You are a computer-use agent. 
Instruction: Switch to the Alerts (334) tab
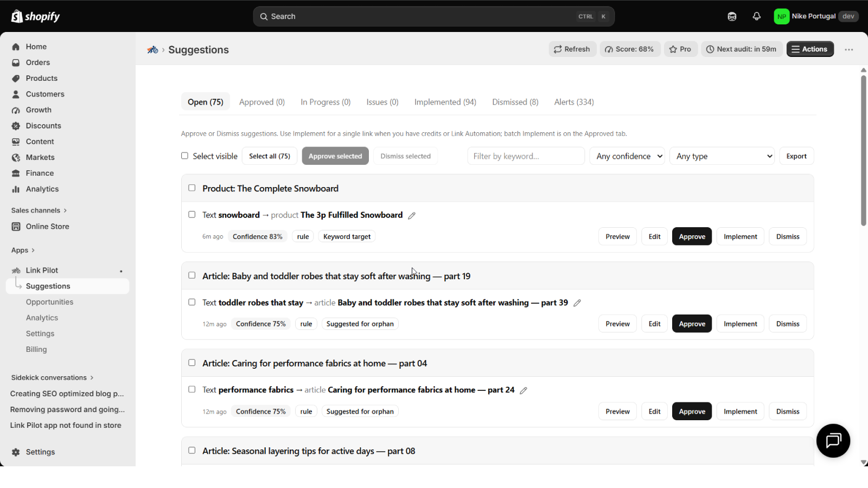(x=574, y=102)
